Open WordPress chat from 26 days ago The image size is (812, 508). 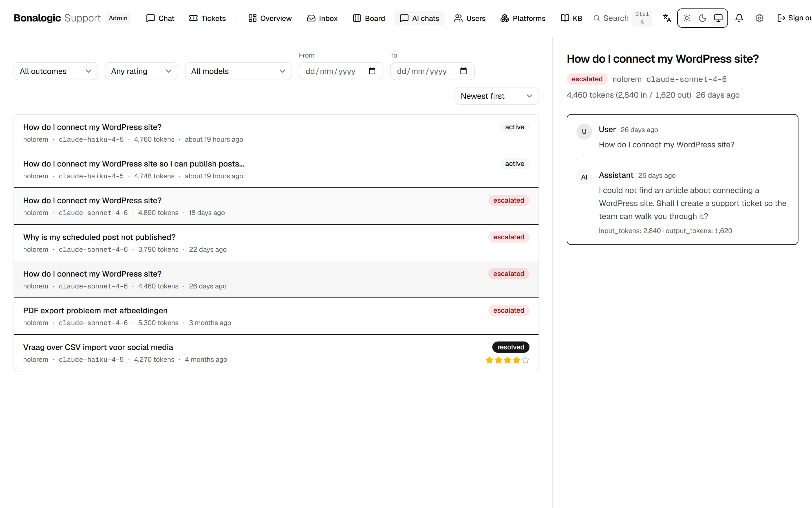pos(276,279)
